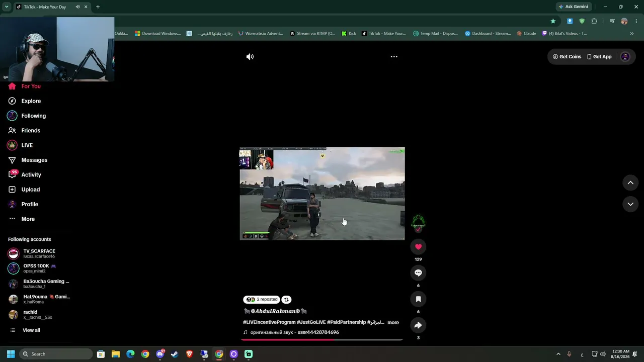644x362 pixels.
Task: Open Ba3oucha Gaming following account
Action: point(39,284)
